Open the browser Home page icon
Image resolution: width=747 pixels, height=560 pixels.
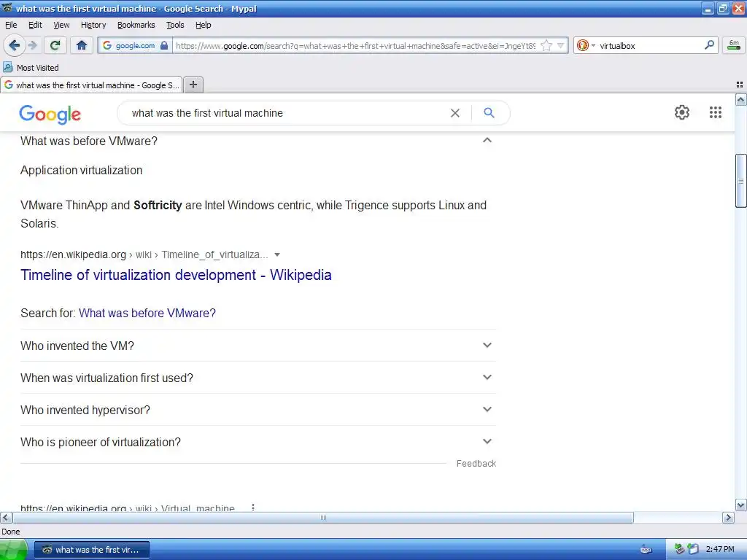click(x=82, y=45)
